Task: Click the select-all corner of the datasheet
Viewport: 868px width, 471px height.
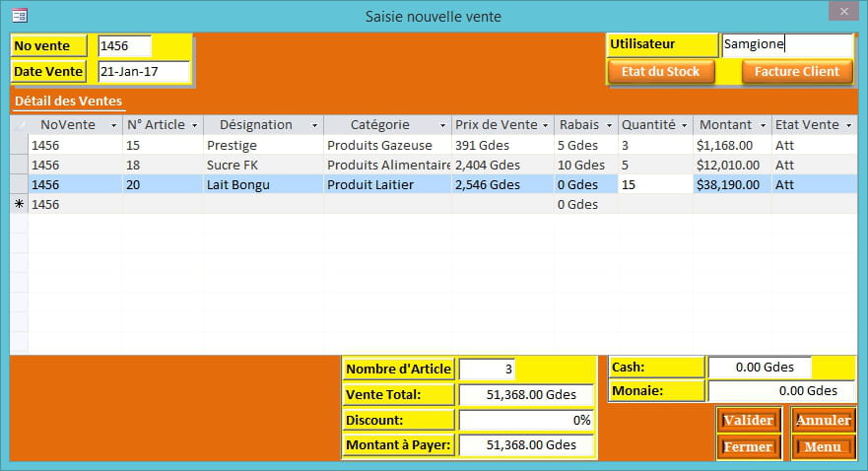Action: click(20, 125)
